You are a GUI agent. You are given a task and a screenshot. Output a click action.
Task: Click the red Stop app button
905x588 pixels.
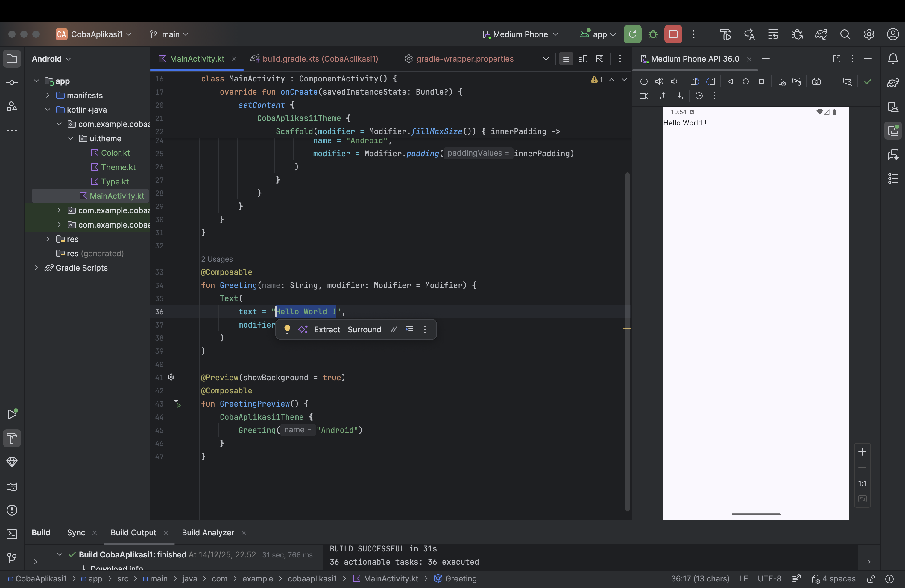[673, 34]
